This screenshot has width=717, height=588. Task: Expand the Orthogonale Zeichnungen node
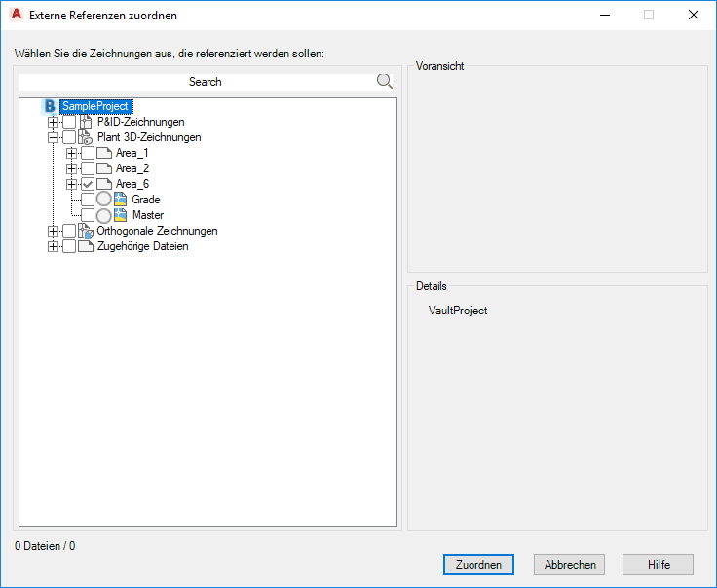tap(53, 231)
